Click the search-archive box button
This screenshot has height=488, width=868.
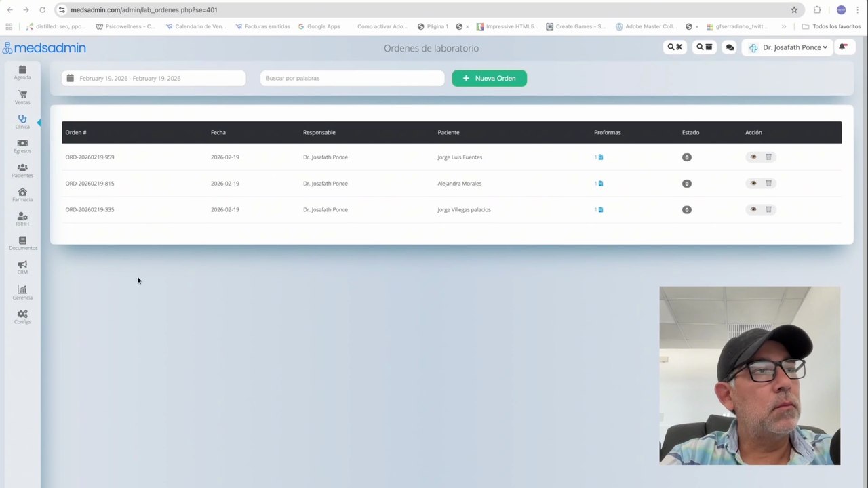click(705, 47)
